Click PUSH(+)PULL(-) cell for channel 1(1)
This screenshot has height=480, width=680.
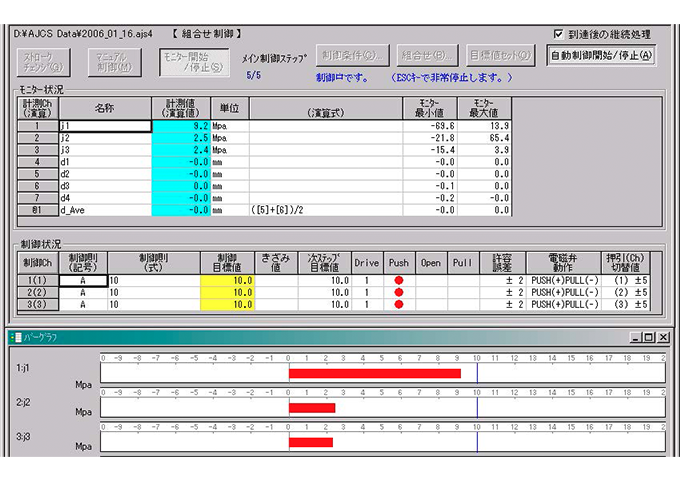click(563, 281)
